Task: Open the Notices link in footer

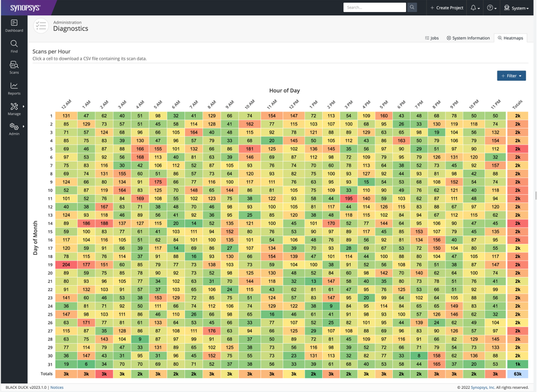Action: click(x=57, y=387)
